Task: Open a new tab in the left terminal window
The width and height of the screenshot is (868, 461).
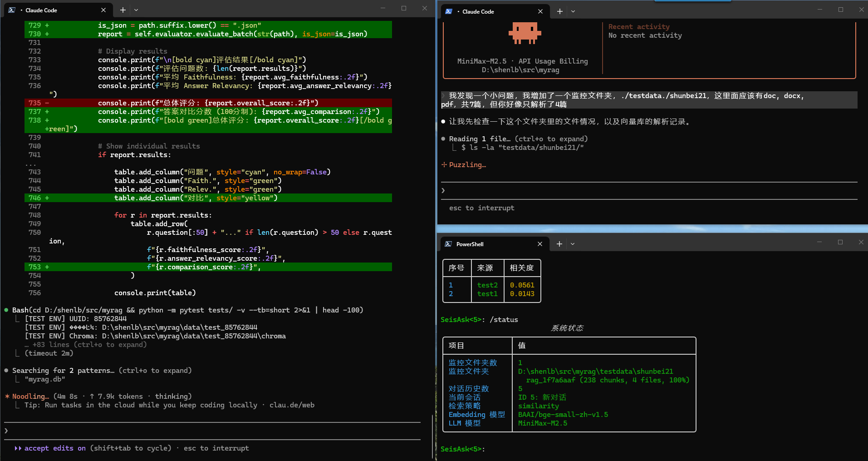Action: (x=123, y=10)
